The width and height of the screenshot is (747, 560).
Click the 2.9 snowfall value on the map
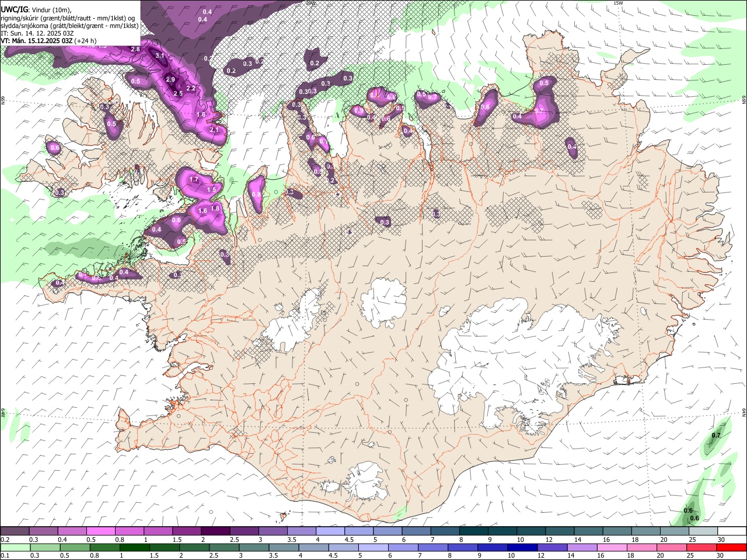(x=170, y=79)
